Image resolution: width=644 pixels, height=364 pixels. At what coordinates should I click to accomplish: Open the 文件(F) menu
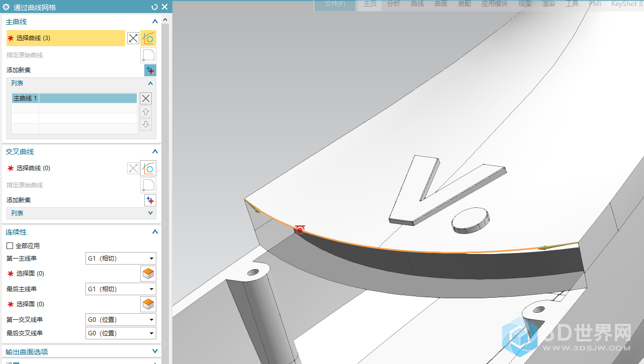[x=335, y=4]
